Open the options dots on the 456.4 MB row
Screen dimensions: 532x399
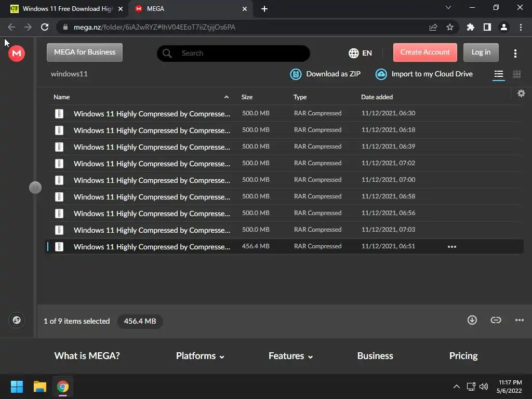[452, 247]
